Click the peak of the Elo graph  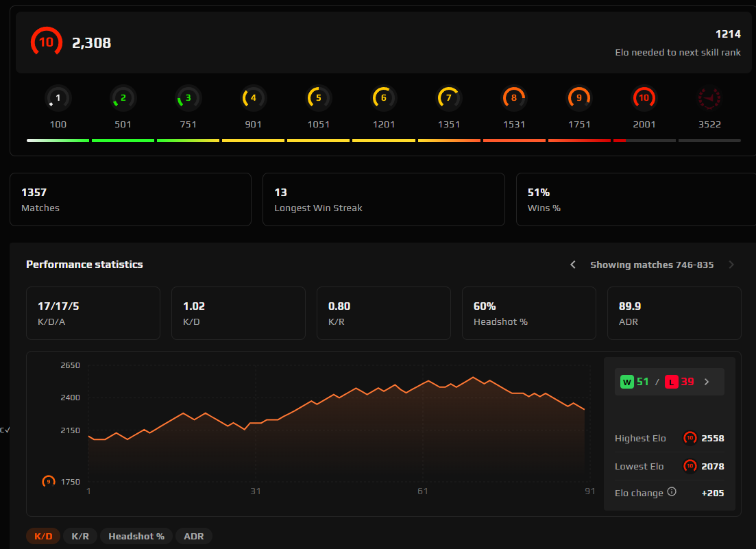474,376
